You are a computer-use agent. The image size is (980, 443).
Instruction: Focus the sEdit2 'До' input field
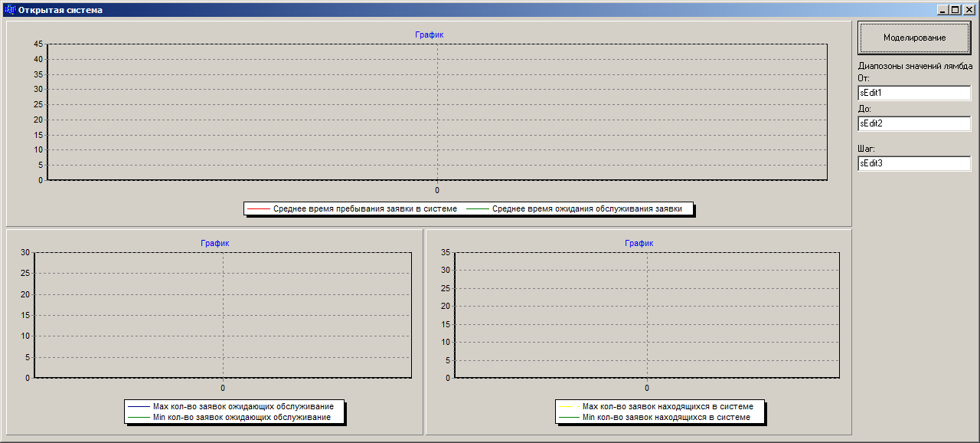(x=914, y=123)
